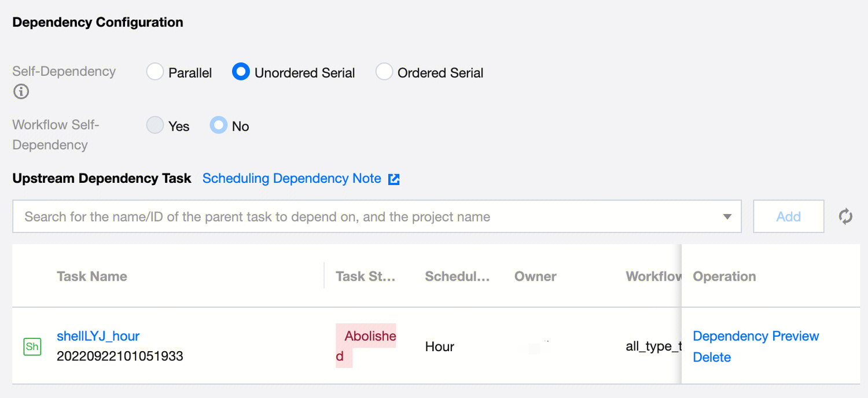Open the Scheduling Dependency Note link

click(292, 179)
